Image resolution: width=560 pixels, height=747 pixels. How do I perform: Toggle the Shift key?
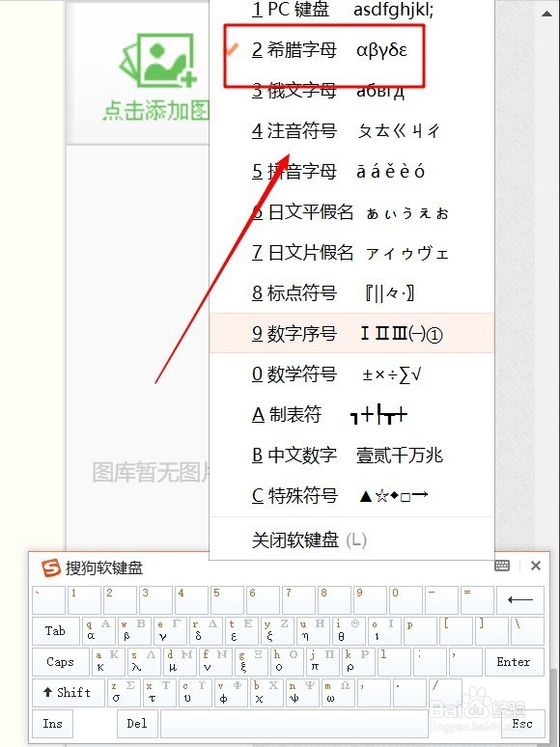pyautogui.click(x=69, y=692)
